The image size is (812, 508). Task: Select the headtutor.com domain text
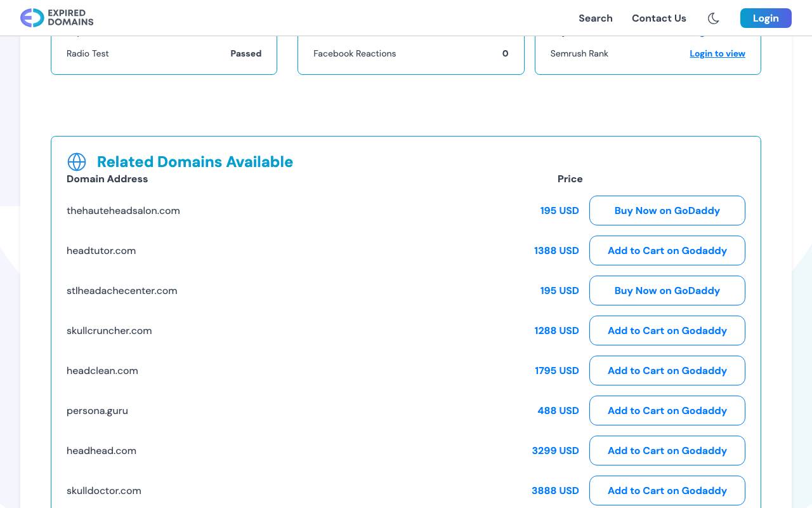(101, 250)
